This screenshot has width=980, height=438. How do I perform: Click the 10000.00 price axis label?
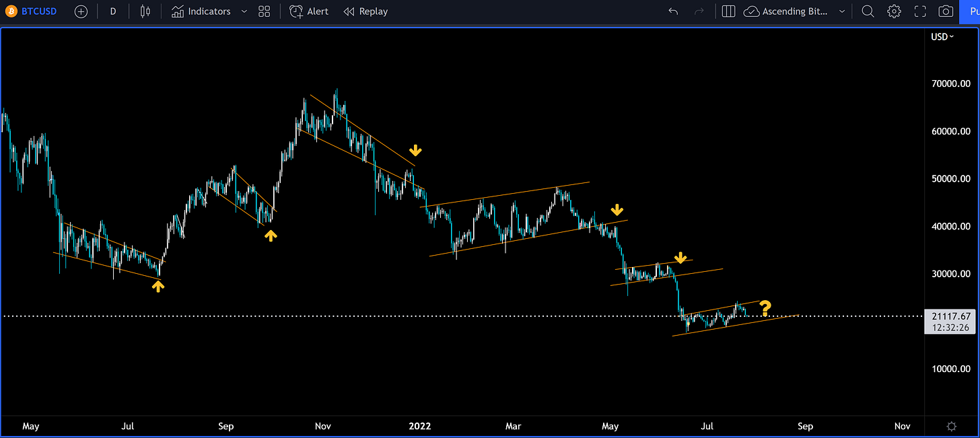coord(952,369)
